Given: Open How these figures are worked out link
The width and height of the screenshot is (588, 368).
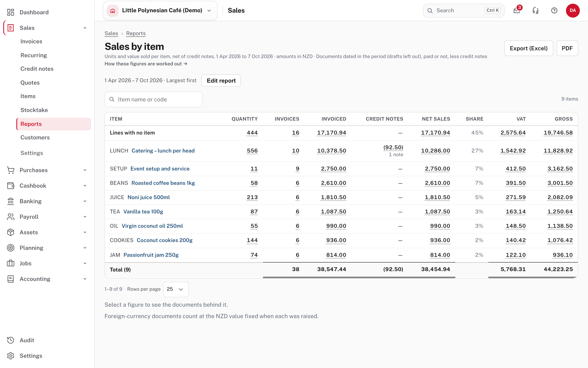Looking at the screenshot, I should pyautogui.click(x=146, y=64).
